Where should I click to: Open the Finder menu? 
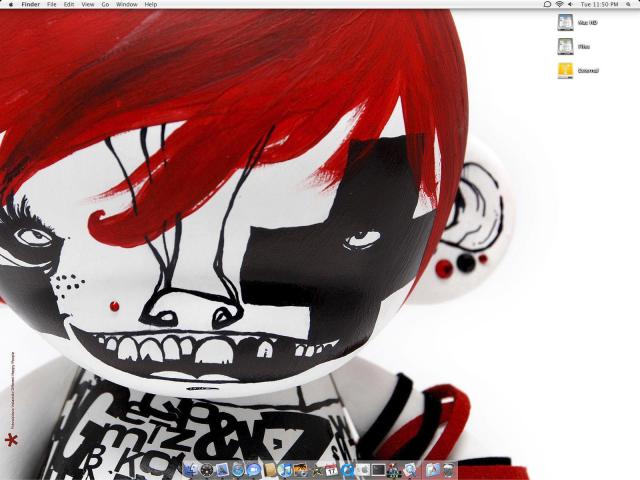coord(31,4)
